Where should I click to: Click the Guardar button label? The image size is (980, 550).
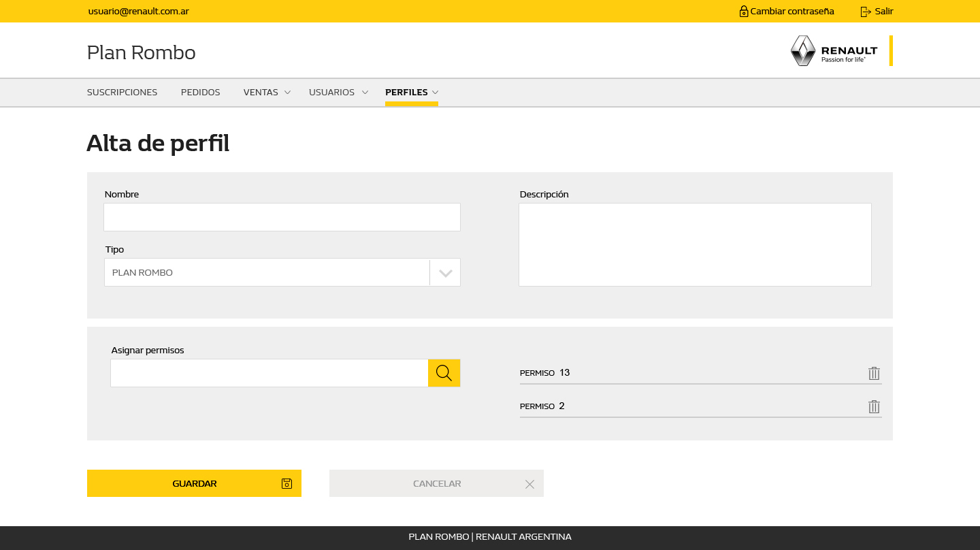tap(195, 483)
